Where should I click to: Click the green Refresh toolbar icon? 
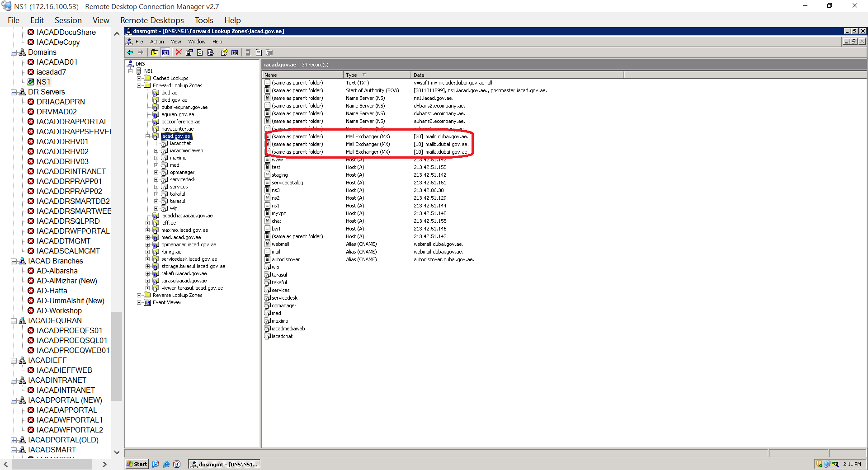coord(200,52)
